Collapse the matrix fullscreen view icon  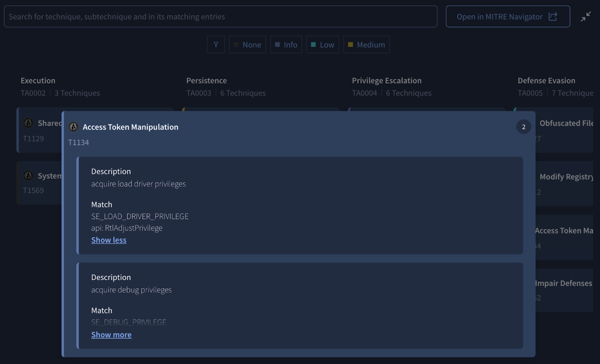coord(586,16)
